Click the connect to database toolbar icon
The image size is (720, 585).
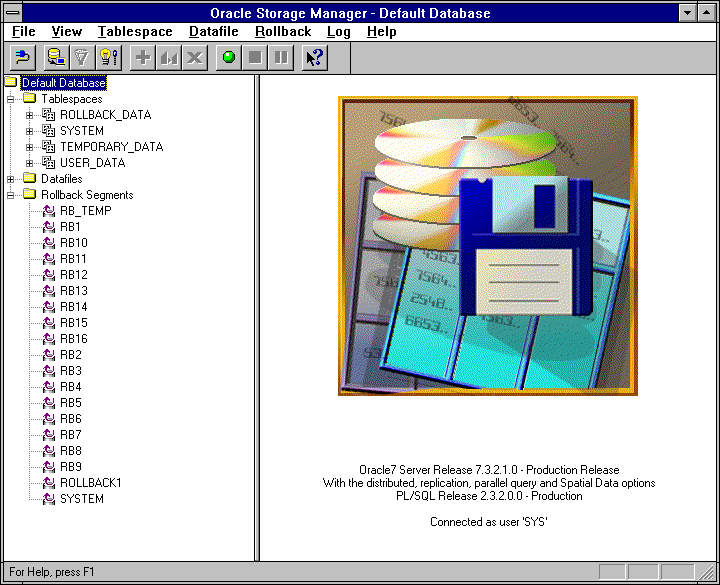[23, 58]
